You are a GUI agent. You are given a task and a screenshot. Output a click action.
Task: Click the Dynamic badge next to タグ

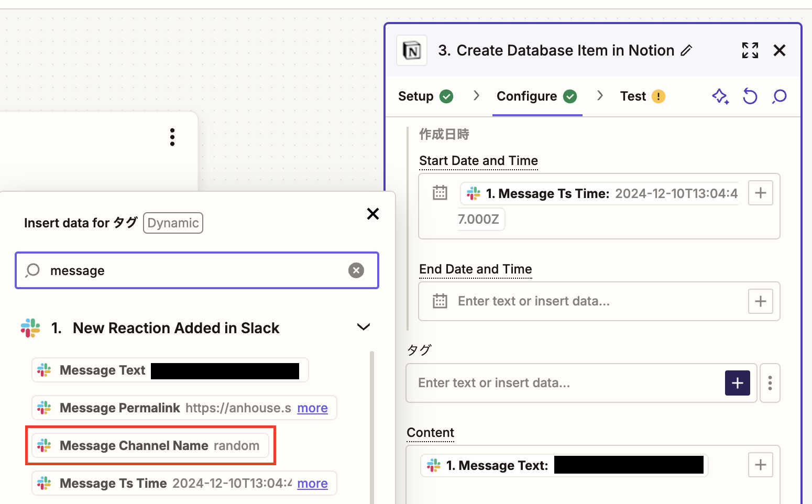tap(173, 223)
